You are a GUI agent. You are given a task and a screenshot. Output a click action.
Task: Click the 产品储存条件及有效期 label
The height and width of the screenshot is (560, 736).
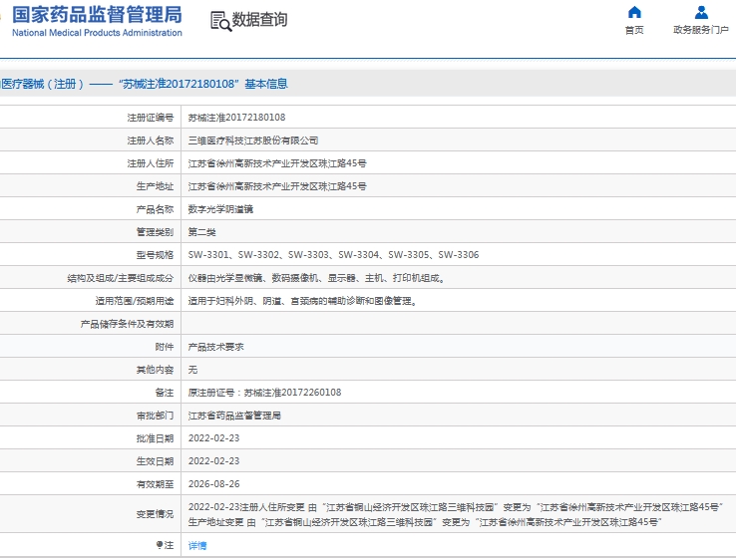point(127,324)
